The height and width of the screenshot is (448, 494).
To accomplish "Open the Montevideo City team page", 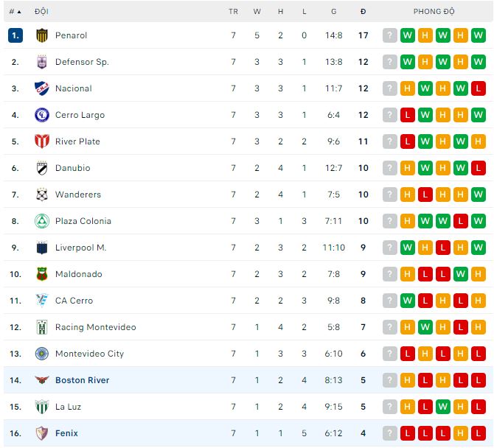I will [x=89, y=354].
